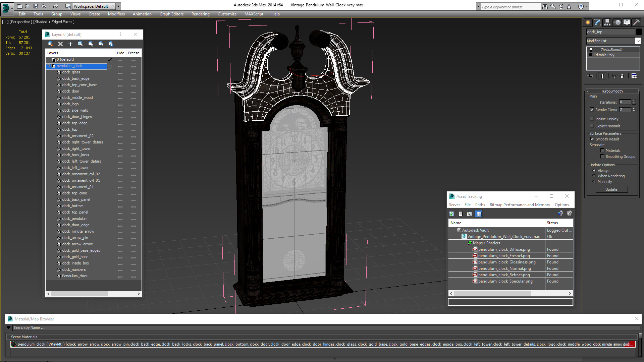Click the star favorites icon in the title bar
644x362 pixels.
(x=569, y=6)
